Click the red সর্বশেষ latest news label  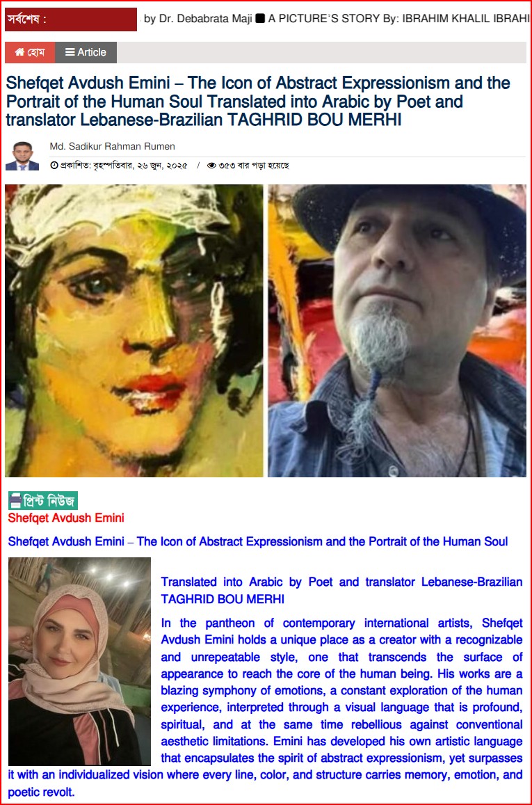[x=71, y=19]
